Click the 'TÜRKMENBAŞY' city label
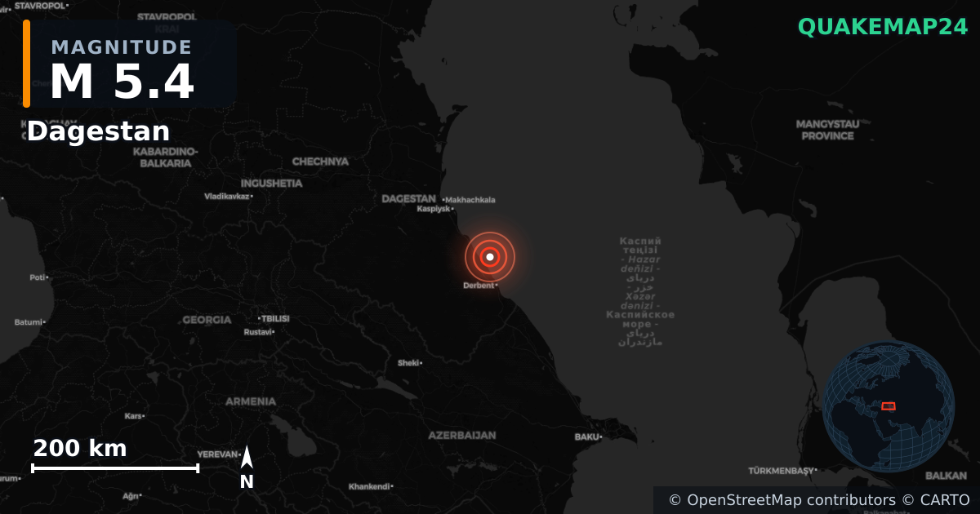 click(782, 471)
